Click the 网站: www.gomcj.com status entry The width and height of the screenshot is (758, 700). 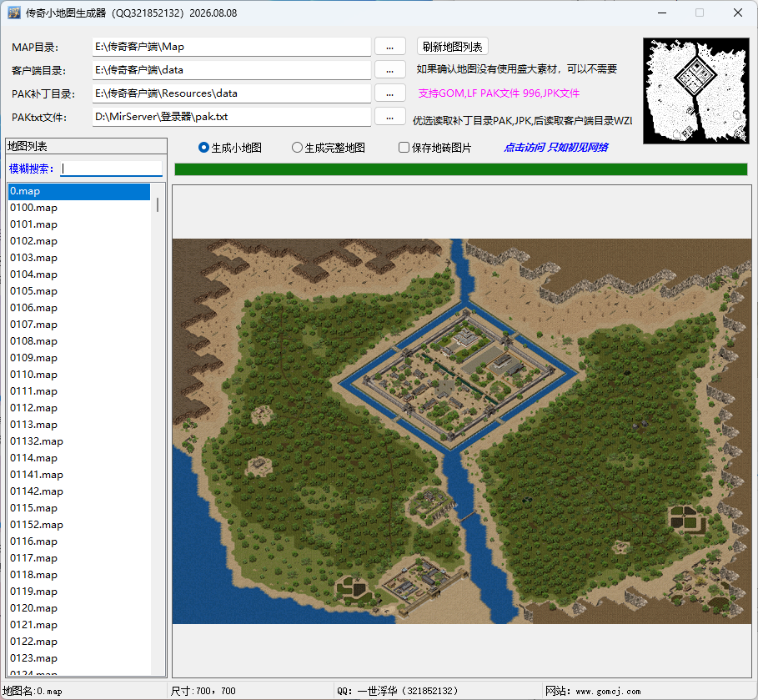coord(593,692)
